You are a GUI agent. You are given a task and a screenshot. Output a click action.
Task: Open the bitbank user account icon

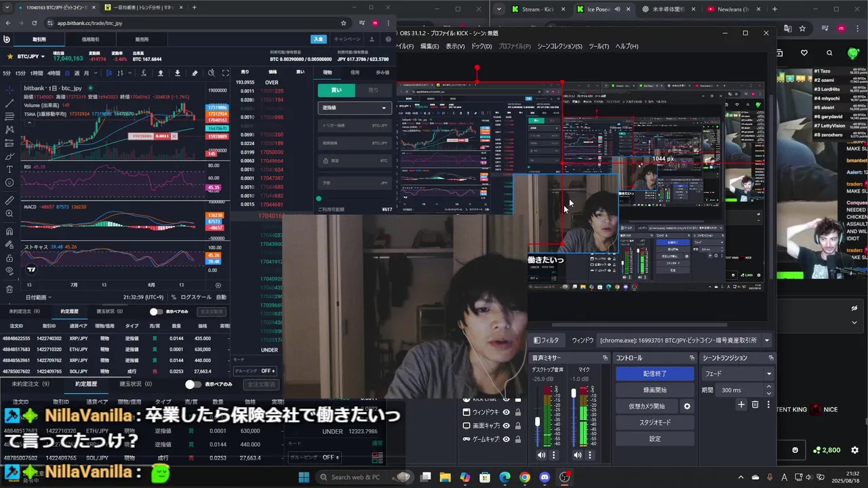coord(372,39)
